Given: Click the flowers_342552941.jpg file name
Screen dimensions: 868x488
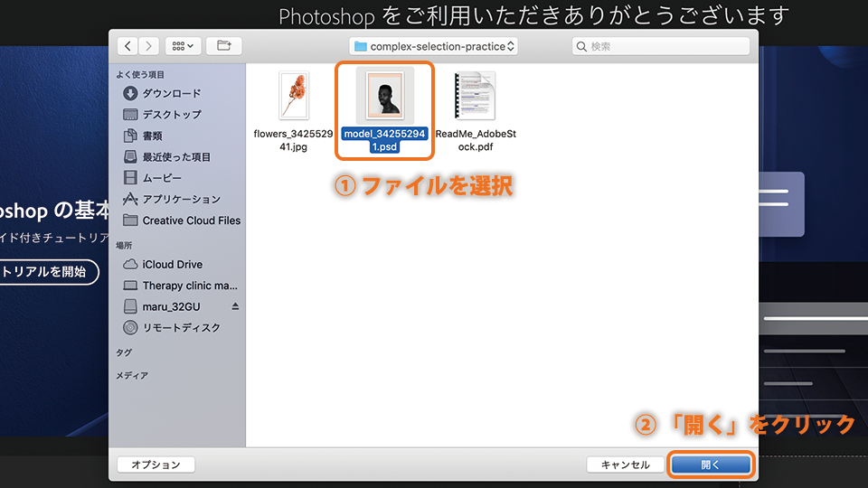Looking at the screenshot, I should click(x=293, y=140).
